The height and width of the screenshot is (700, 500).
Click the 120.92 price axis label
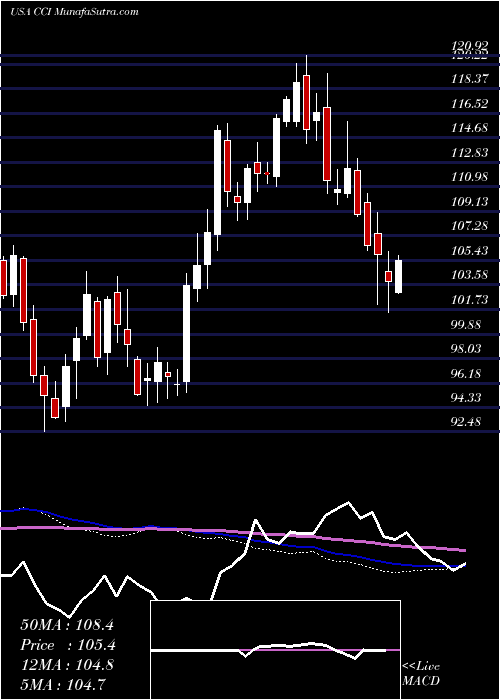[469, 46]
